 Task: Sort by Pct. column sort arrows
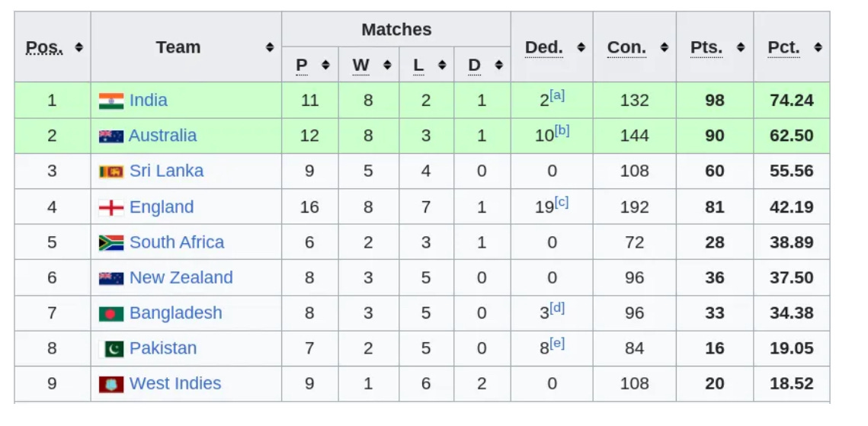(x=818, y=47)
